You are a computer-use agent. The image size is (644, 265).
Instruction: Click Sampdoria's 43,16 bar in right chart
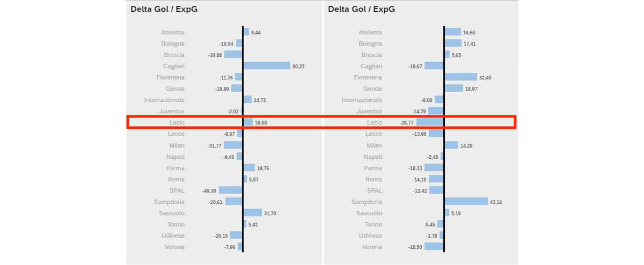point(466,202)
